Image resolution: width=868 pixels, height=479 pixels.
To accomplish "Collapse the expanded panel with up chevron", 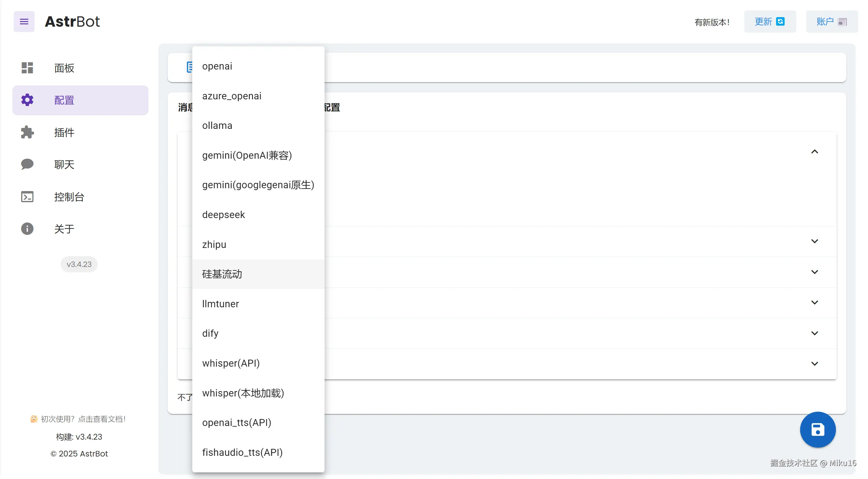I will pyautogui.click(x=814, y=152).
